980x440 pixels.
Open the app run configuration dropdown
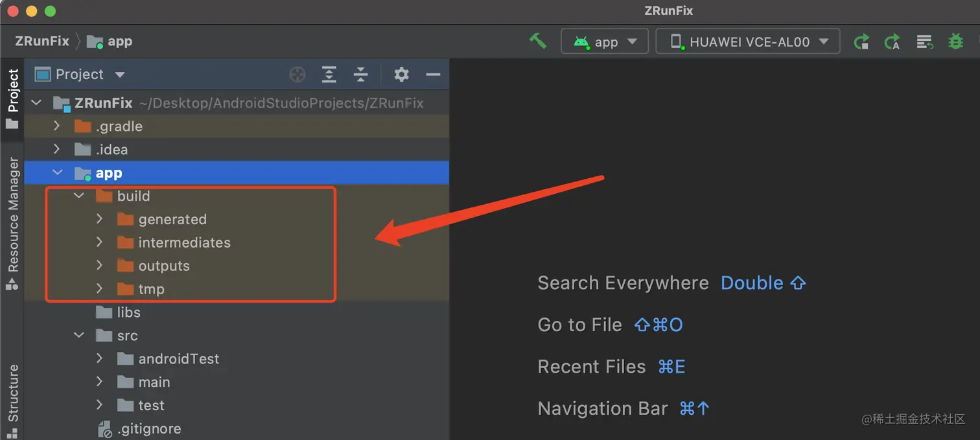604,41
